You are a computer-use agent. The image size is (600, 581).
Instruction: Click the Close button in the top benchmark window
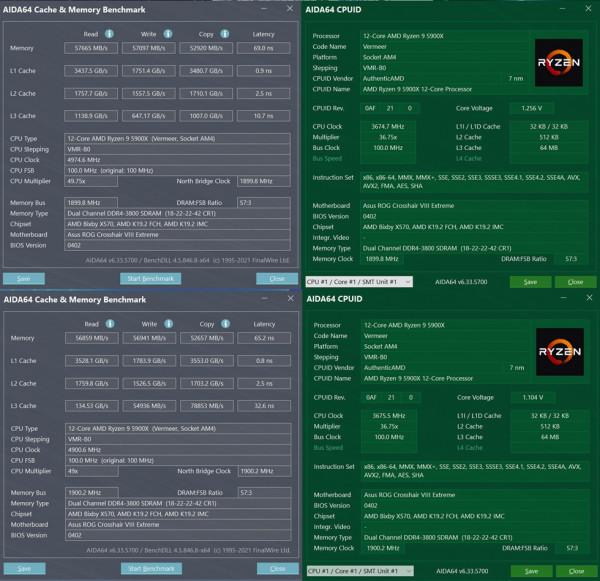[x=276, y=278]
